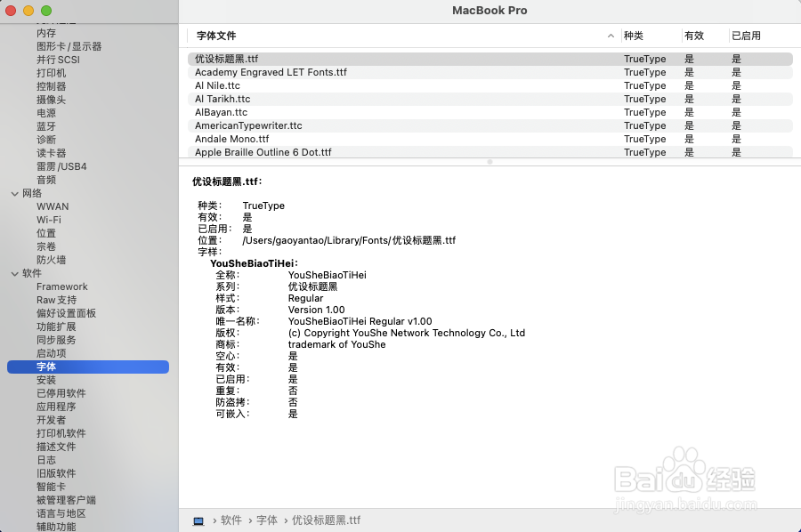Collapse the 软件 section in the sidebar
The image size is (801, 532).
click(x=14, y=274)
